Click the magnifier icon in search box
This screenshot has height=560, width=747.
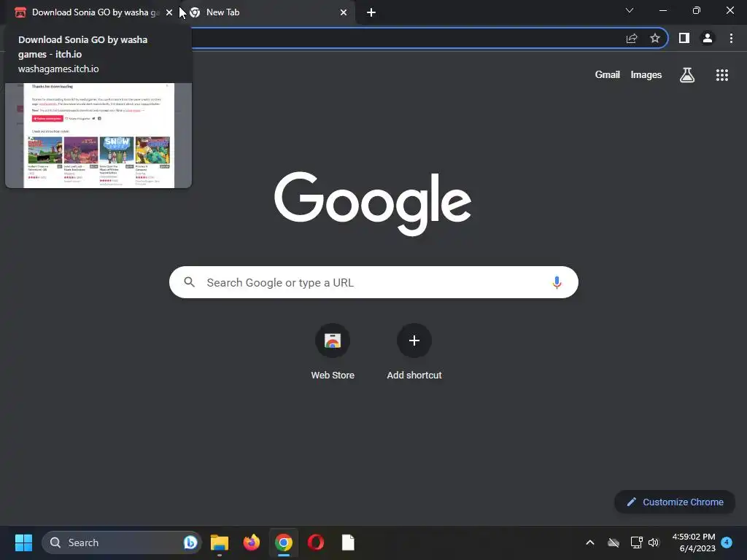click(x=190, y=282)
